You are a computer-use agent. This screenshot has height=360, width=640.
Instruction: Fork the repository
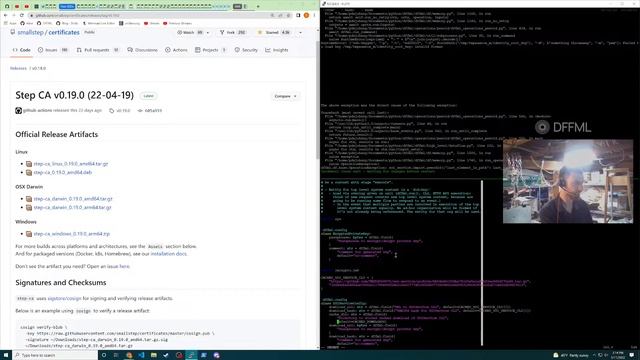tap(233, 32)
